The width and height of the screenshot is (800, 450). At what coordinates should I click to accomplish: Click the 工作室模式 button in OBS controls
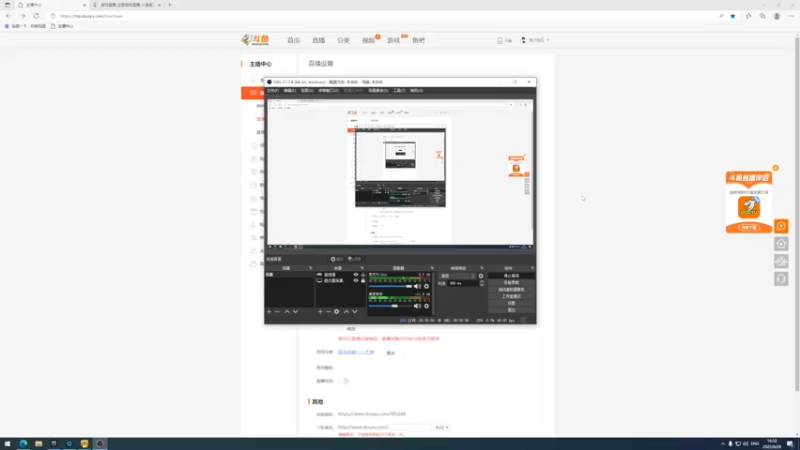[x=511, y=296]
